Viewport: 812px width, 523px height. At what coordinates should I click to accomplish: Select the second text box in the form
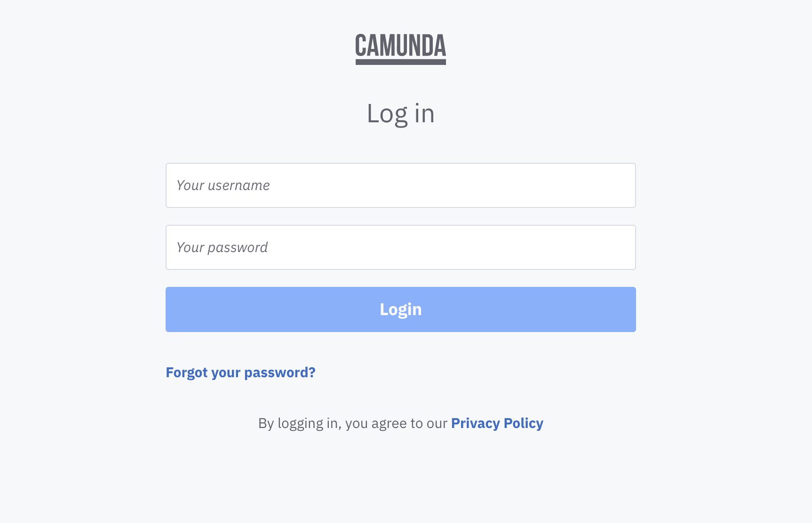[x=400, y=247]
